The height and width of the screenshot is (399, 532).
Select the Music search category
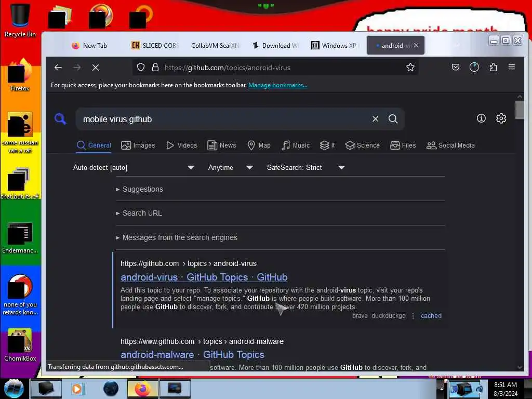[296, 145]
